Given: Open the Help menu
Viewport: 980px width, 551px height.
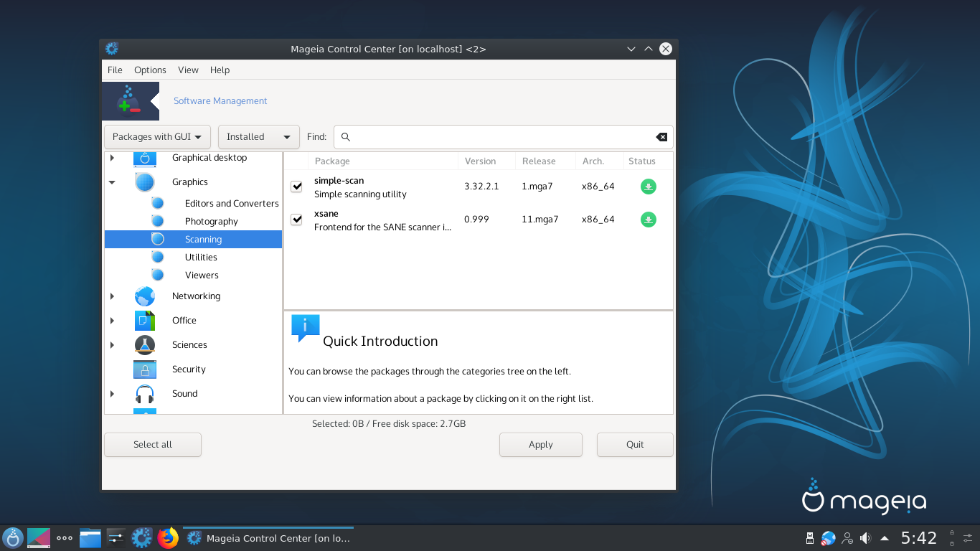Looking at the screenshot, I should [220, 70].
